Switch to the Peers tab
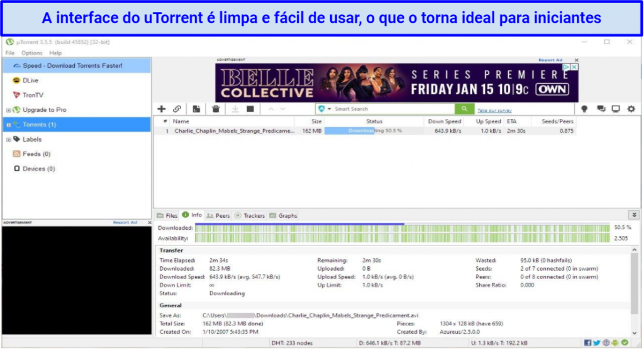Screen dimensions: 644x350 (x=218, y=216)
